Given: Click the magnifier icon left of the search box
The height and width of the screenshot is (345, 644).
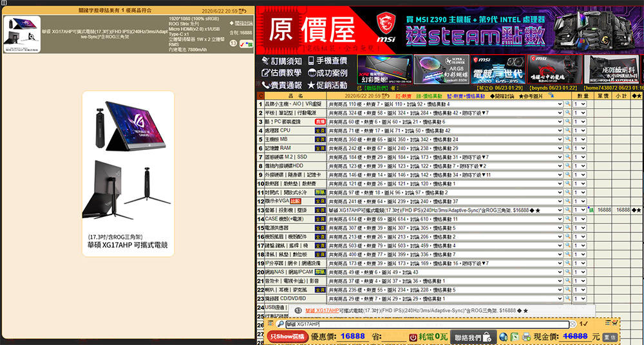Looking at the screenshot, I should (281, 324).
